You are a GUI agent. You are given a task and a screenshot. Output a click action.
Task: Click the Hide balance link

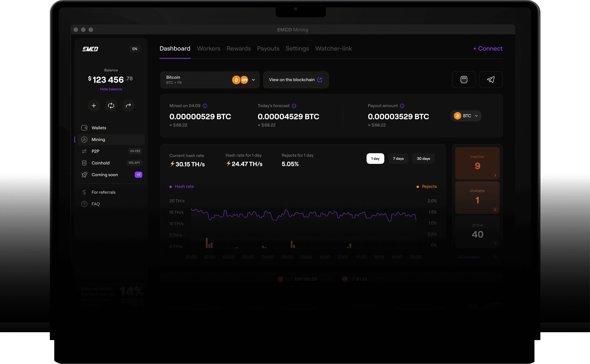pos(111,89)
